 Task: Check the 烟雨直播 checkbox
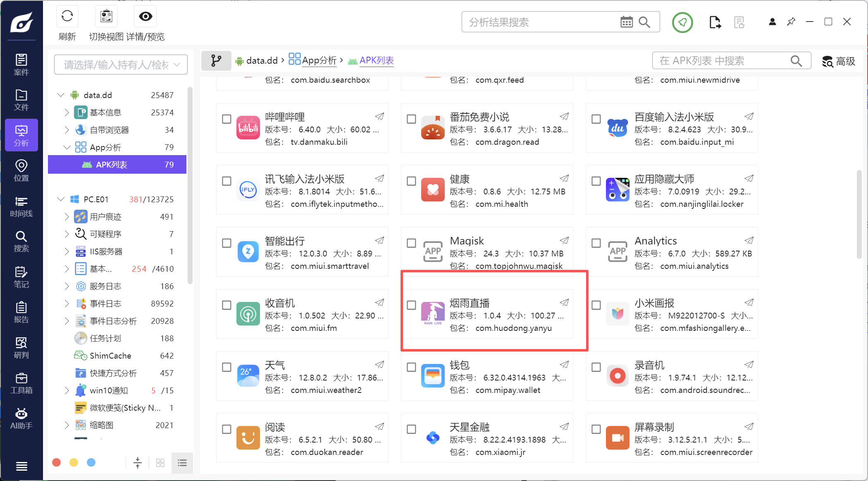(x=411, y=305)
